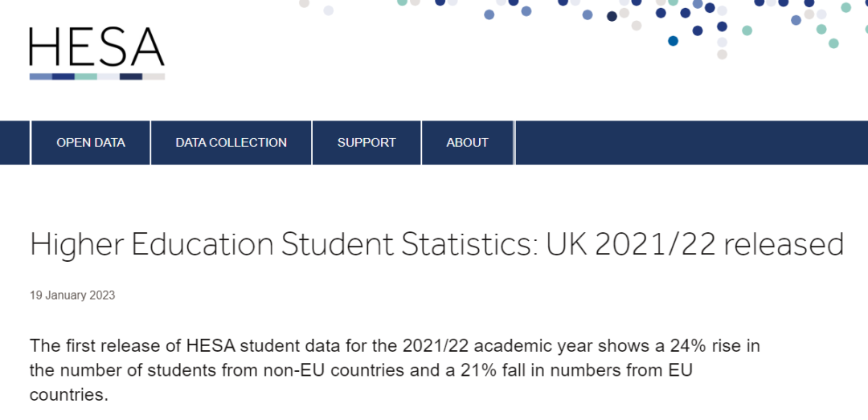Click the lowest grey dot in the header pattern
This screenshot has height=420, width=868.
722,55
